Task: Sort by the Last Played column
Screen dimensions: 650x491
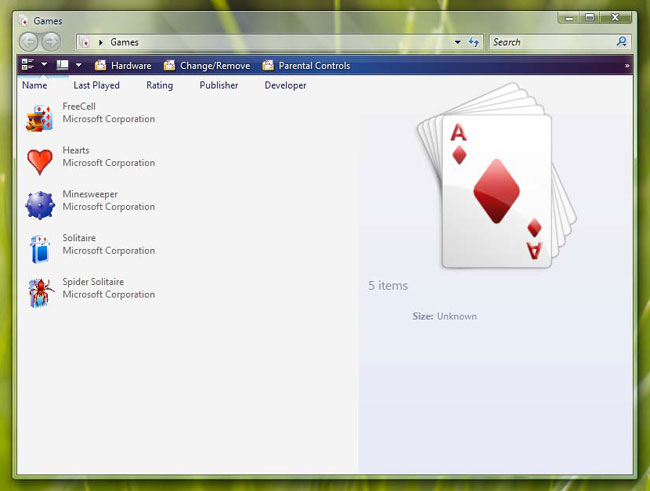Action: [x=96, y=86]
